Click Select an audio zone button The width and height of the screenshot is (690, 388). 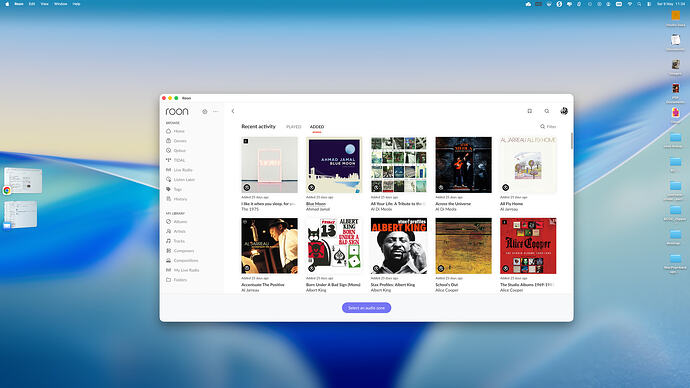coord(367,308)
